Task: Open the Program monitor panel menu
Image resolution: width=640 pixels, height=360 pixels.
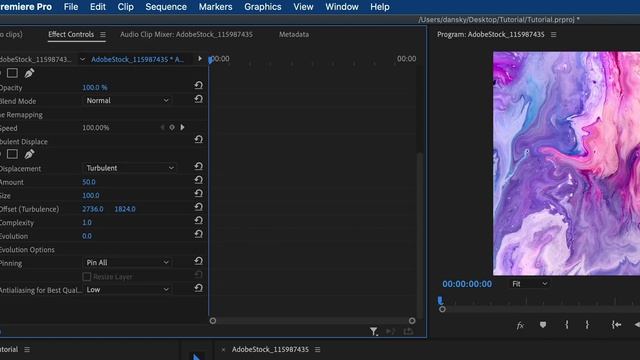Action: [553, 35]
